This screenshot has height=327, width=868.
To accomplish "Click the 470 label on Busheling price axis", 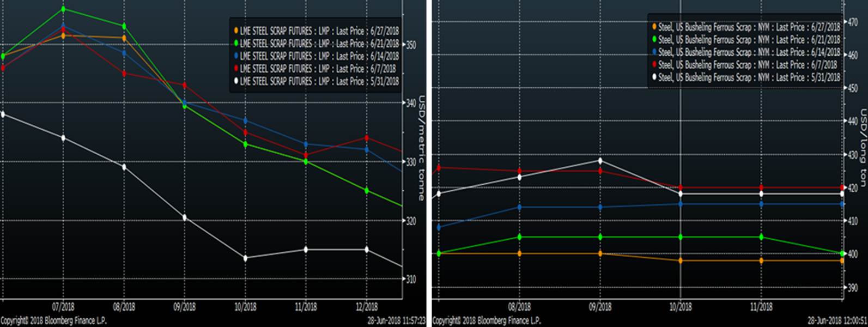I will (853, 22).
